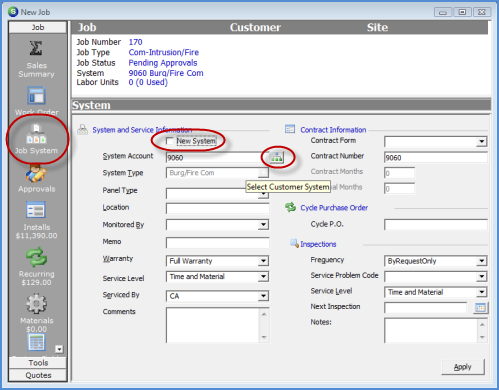The height and width of the screenshot is (390, 499).
Task: Click the Memo input field
Action: (217, 243)
